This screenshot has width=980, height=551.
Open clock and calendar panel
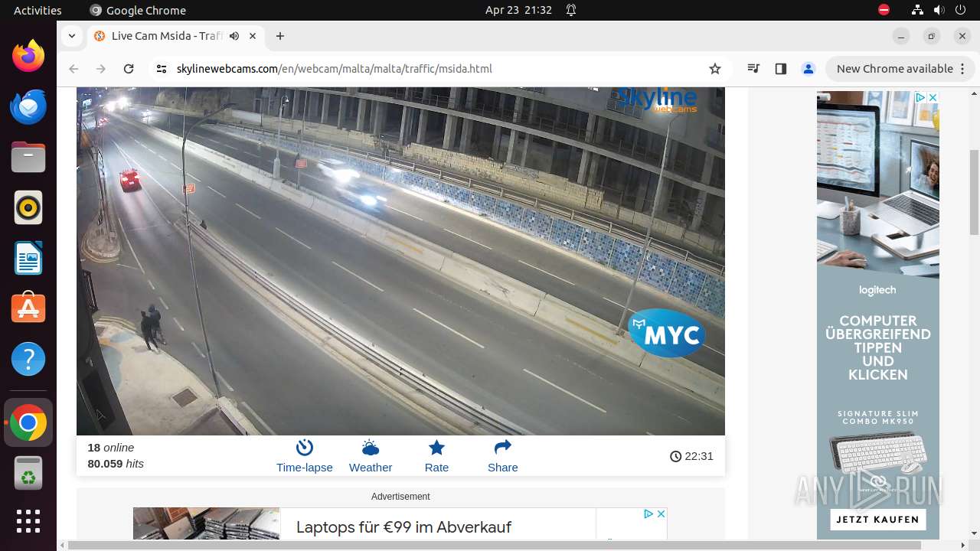[518, 10]
